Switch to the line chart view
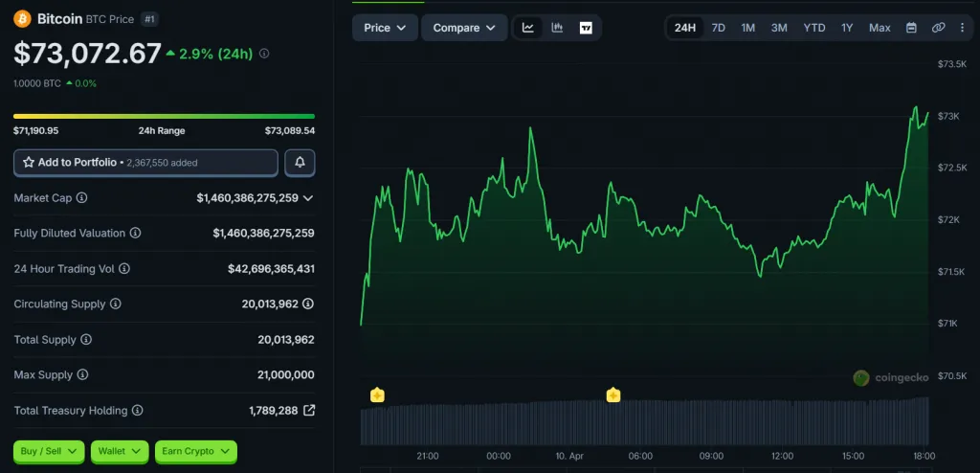 (528, 28)
